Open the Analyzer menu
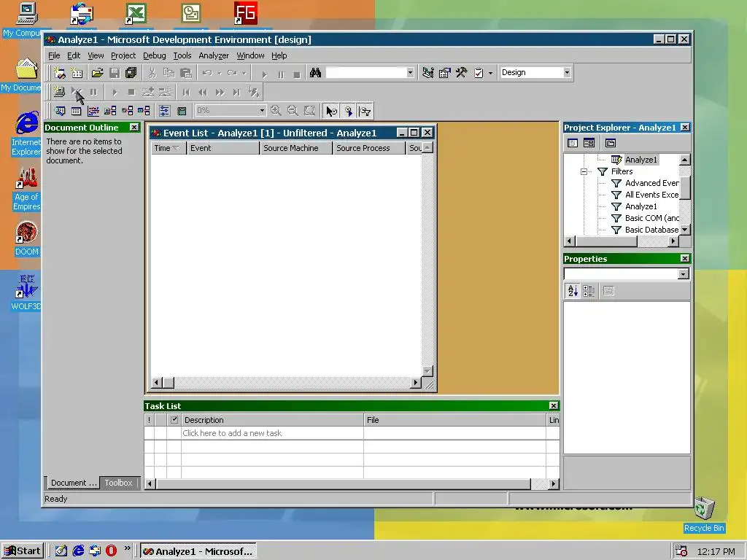The image size is (747, 560). (x=214, y=55)
